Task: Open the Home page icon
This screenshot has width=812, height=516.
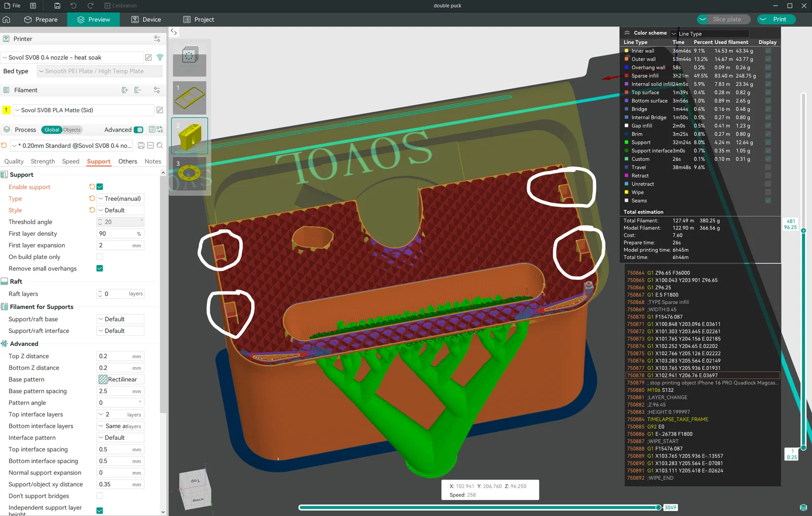Action: pyautogui.click(x=7, y=19)
